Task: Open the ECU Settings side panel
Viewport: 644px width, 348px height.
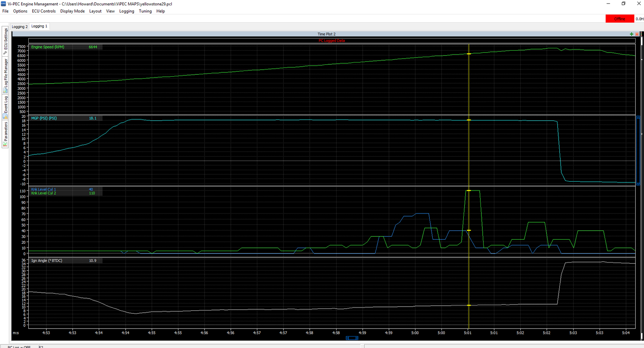Action: coord(5,41)
